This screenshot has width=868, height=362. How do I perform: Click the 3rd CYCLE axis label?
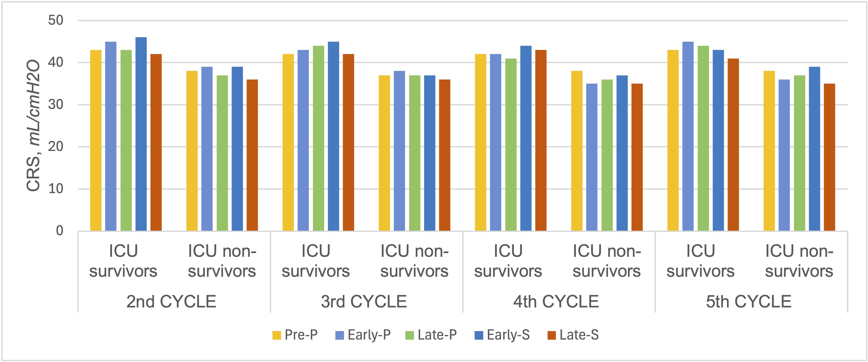click(x=364, y=302)
